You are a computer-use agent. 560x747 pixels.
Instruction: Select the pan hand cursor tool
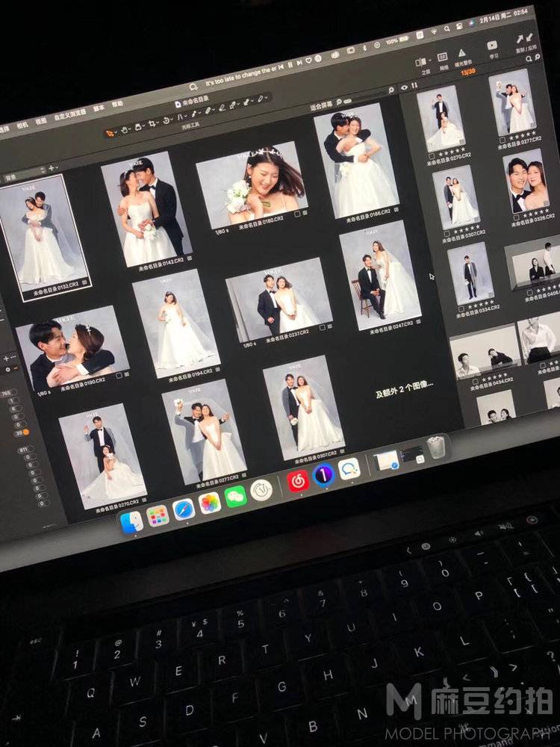point(125,129)
